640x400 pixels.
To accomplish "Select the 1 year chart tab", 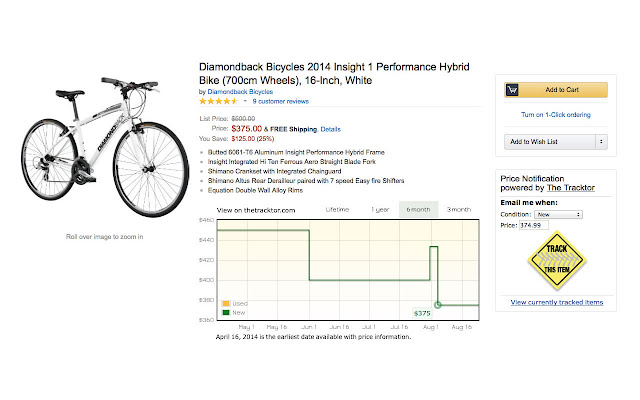I will tap(381, 209).
